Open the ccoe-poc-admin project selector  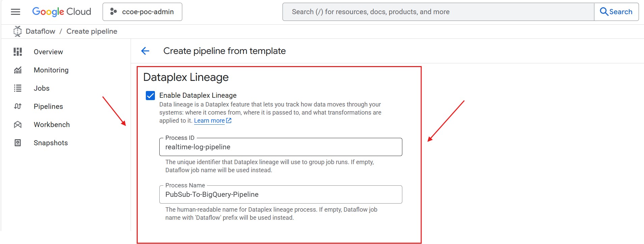(142, 12)
